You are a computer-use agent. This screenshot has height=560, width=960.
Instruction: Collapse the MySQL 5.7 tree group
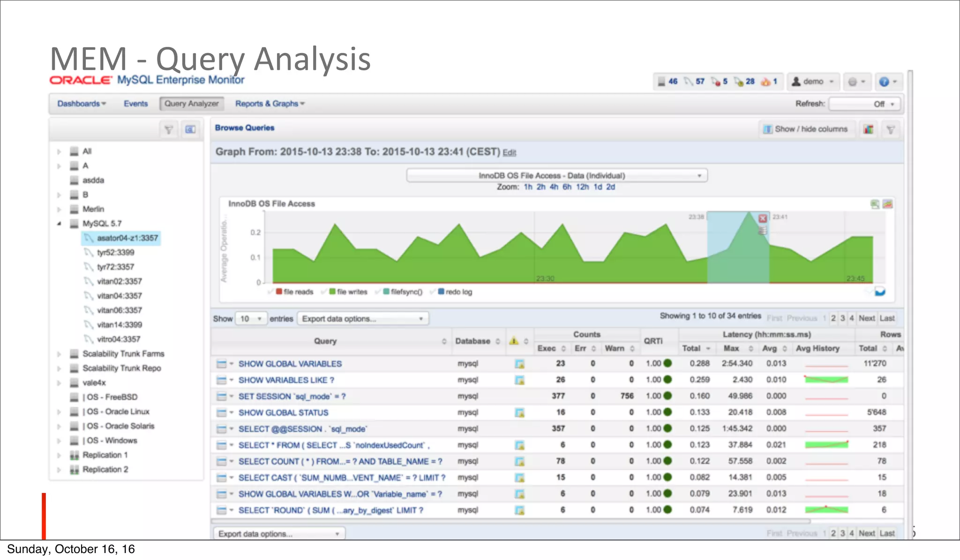pyautogui.click(x=59, y=224)
